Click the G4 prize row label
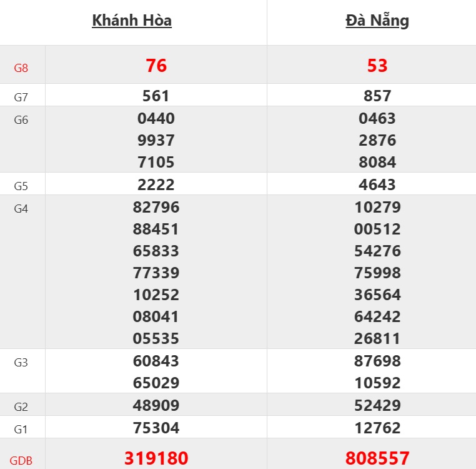 (x=21, y=209)
